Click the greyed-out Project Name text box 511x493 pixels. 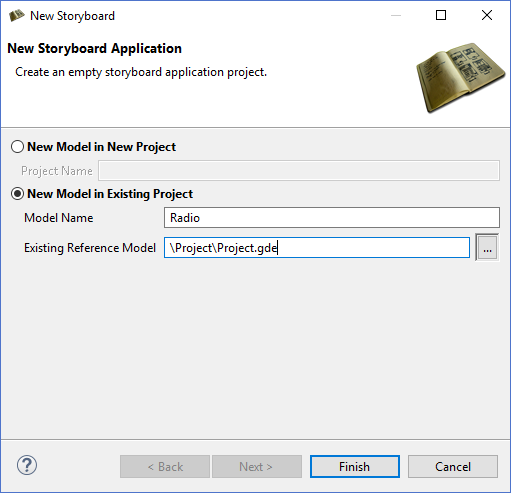click(x=299, y=171)
